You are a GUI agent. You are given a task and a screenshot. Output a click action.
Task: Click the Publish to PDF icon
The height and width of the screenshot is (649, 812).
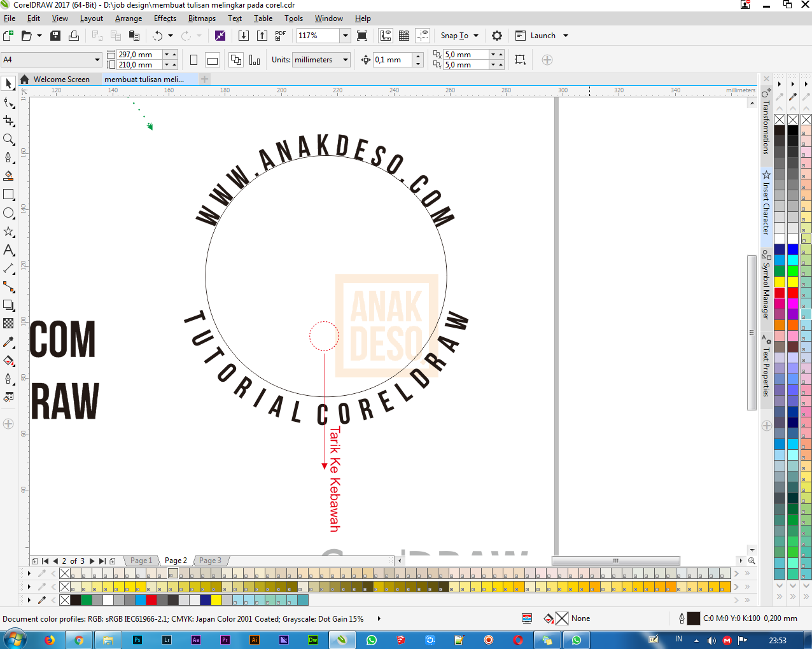click(281, 36)
